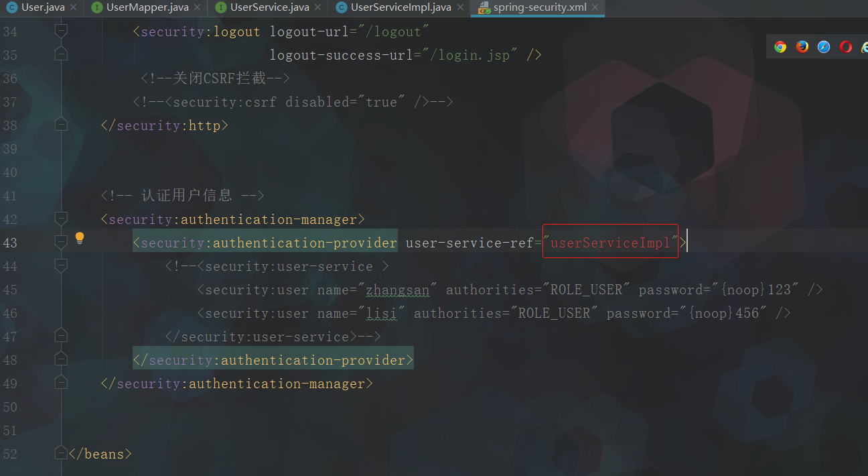Image resolution: width=868 pixels, height=476 pixels.
Task: Click the closing security:authentication-provider tag
Action: tap(273, 360)
